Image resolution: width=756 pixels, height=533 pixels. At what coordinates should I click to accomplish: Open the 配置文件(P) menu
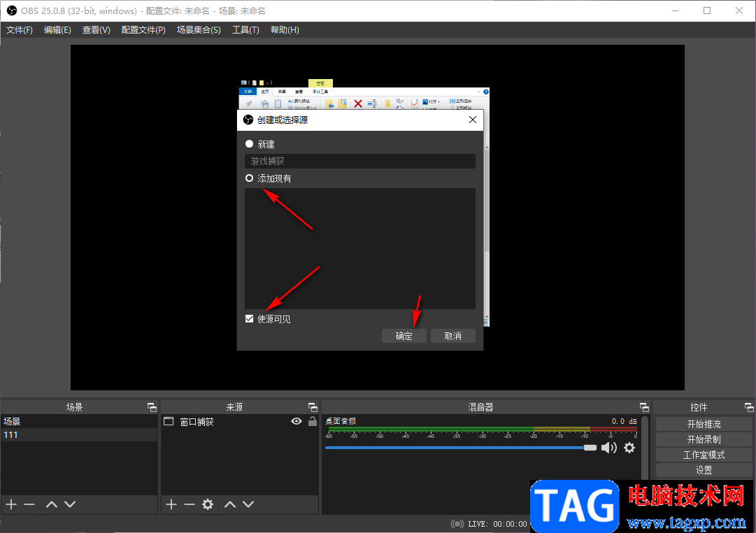click(x=143, y=30)
